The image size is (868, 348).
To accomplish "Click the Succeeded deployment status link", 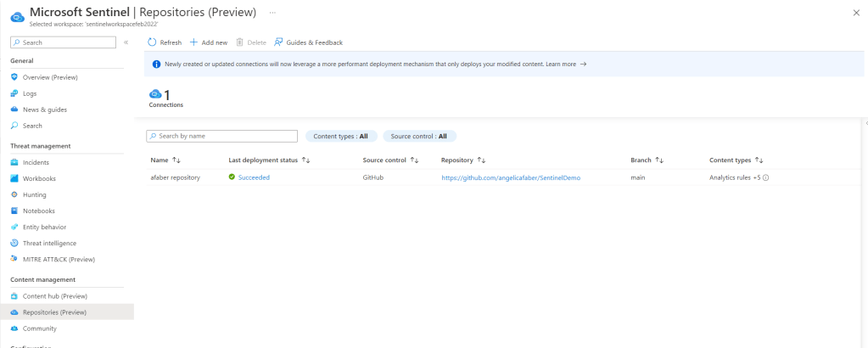I will 254,177.
